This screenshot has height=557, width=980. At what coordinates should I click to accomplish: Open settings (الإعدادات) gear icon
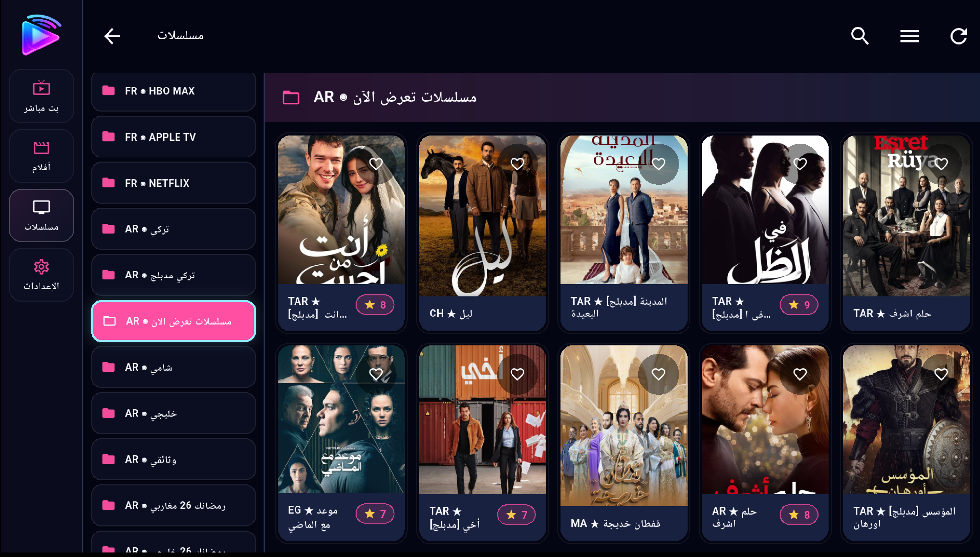(41, 275)
